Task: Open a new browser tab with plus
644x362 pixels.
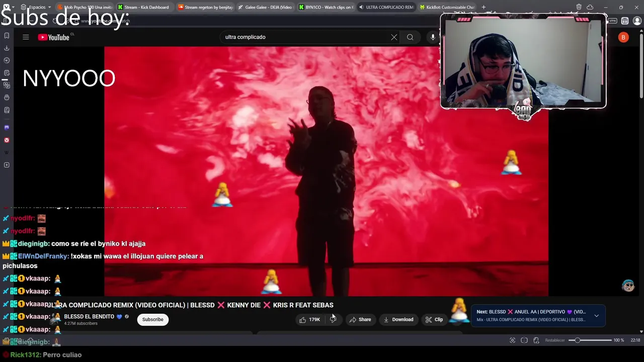Action: coord(484,7)
